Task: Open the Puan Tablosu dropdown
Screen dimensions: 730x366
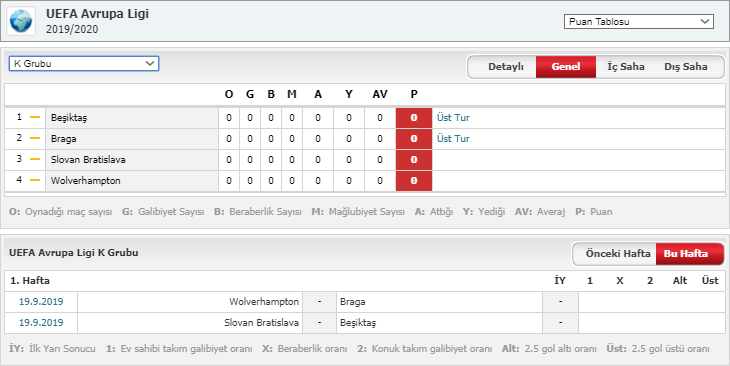Action: (639, 21)
